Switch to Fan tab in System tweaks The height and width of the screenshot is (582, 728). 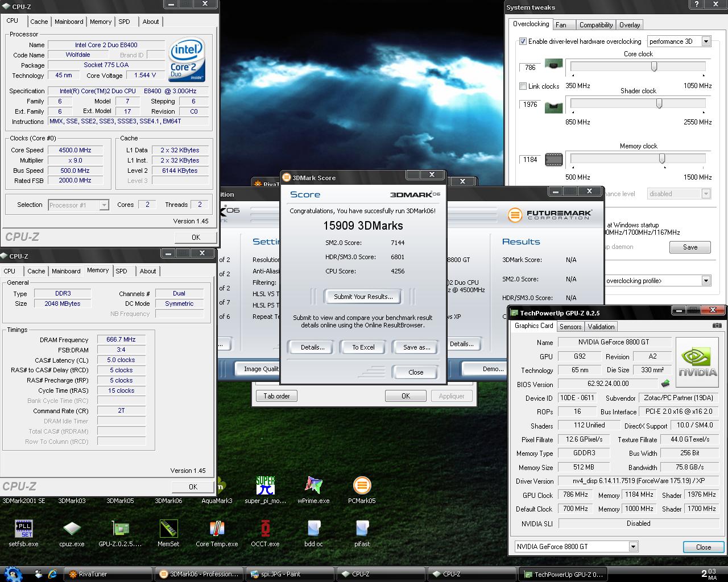pos(561,25)
